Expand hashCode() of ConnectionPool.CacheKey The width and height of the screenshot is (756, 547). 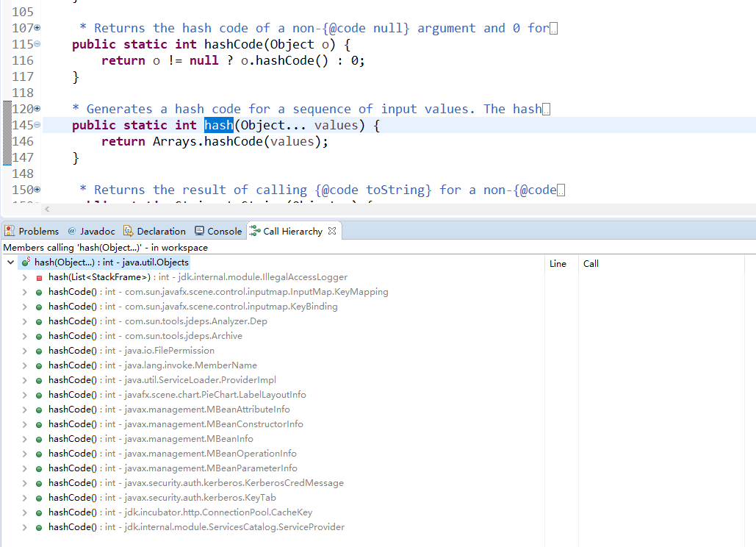tap(24, 512)
